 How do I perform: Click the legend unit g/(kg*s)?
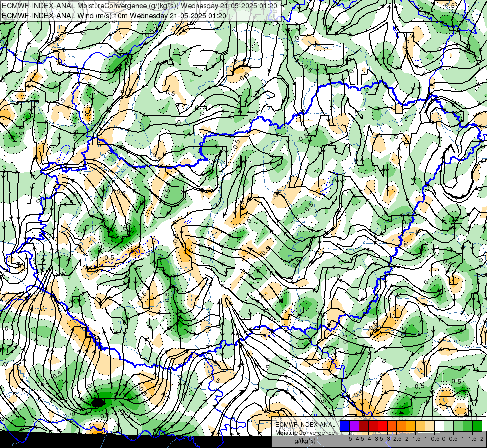coord(305,441)
